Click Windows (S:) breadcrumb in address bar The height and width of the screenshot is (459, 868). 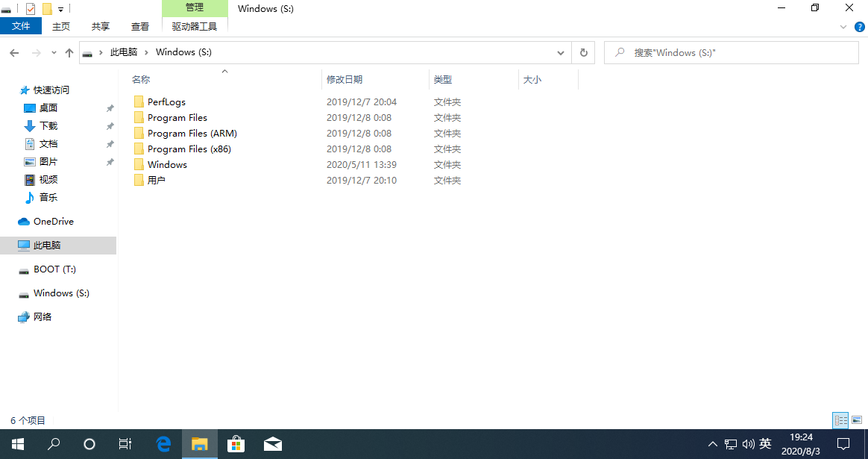pyautogui.click(x=183, y=52)
